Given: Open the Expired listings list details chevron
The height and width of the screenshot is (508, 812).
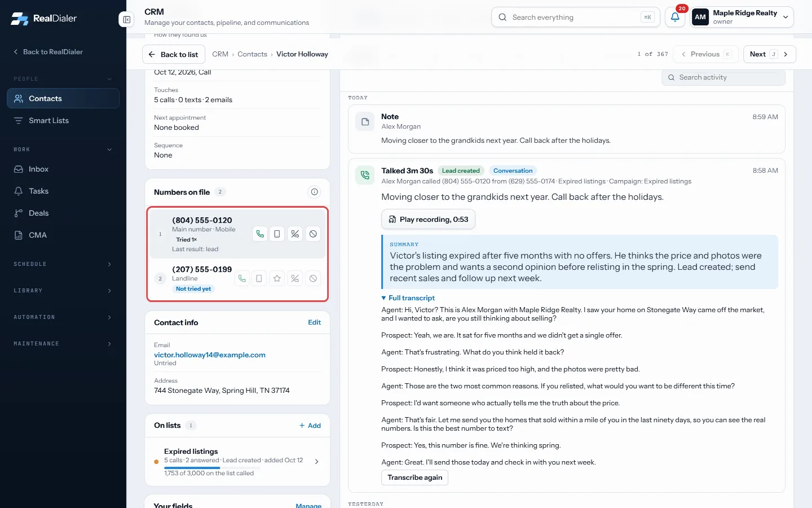Looking at the screenshot, I should [x=317, y=462].
